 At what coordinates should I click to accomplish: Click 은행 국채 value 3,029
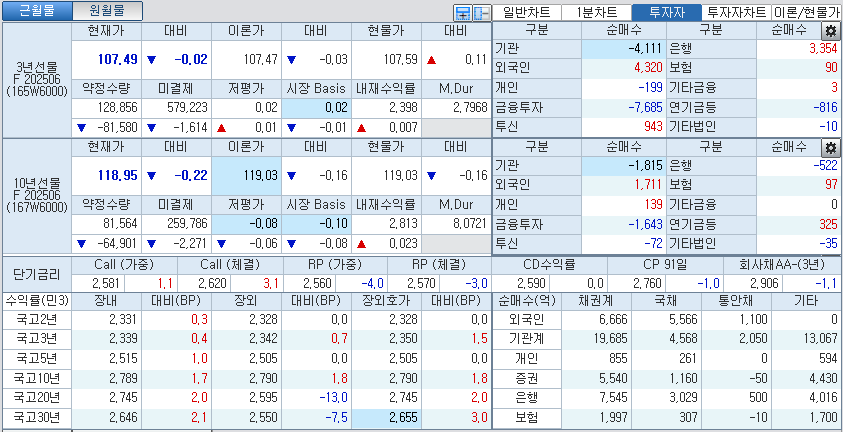click(683, 398)
